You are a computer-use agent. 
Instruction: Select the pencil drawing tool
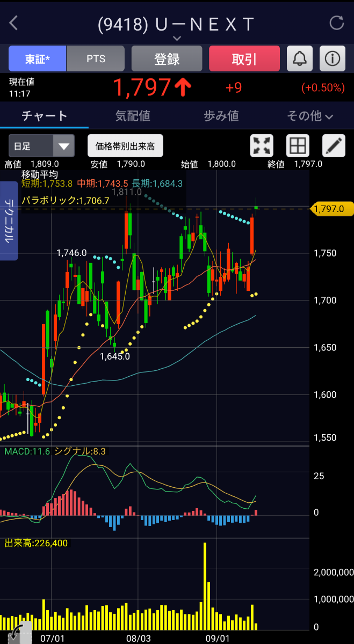(x=334, y=145)
